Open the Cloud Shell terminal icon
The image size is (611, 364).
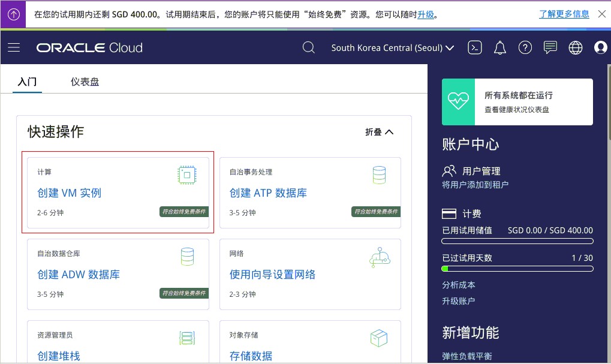tap(474, 47)
